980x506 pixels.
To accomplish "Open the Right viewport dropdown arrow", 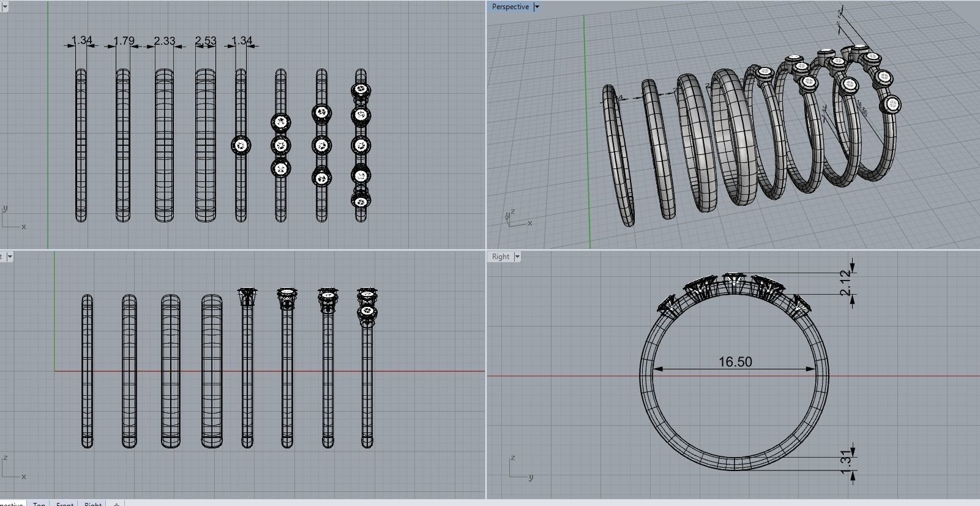I will tap(517, 257).
